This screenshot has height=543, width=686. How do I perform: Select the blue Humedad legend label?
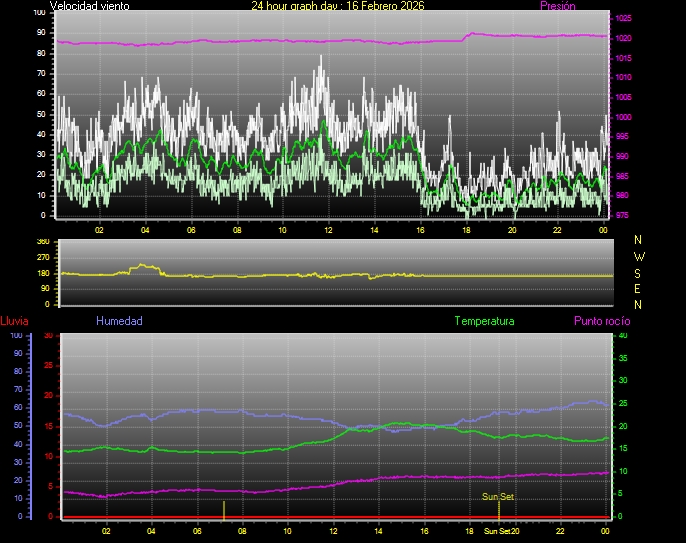coord(119,321)
